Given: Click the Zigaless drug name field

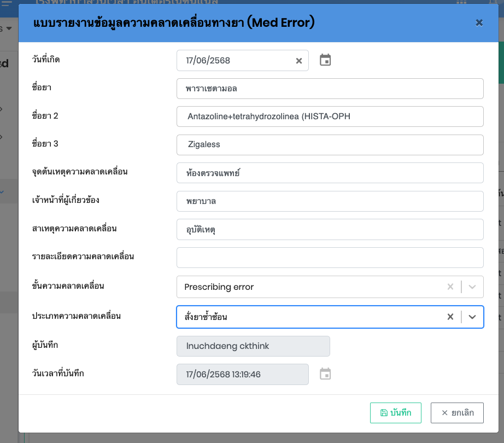Looking at the screenshot, I should point(330,145).
